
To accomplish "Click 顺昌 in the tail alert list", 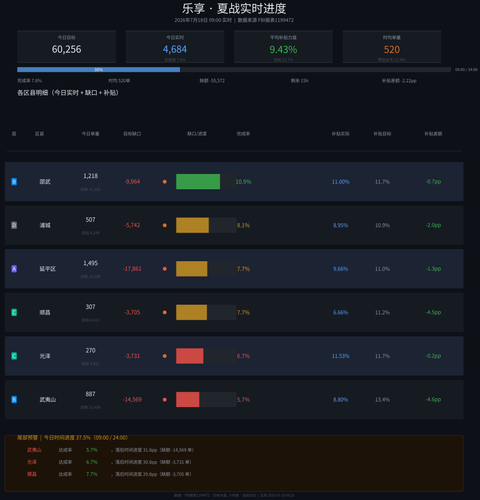I will pyautogui.click(x=32, y=474).
